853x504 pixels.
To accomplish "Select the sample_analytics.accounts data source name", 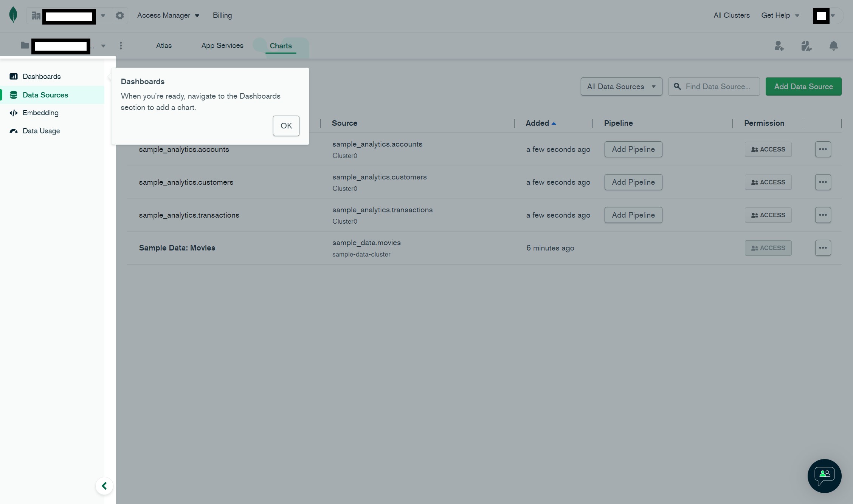I will (x=184, y=150).
